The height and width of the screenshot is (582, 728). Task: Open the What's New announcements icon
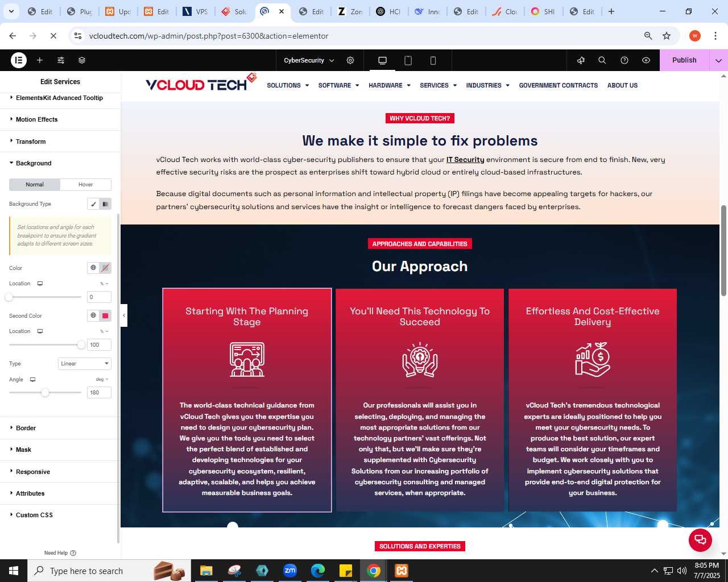pyautogui.click(x=581, y=60)
